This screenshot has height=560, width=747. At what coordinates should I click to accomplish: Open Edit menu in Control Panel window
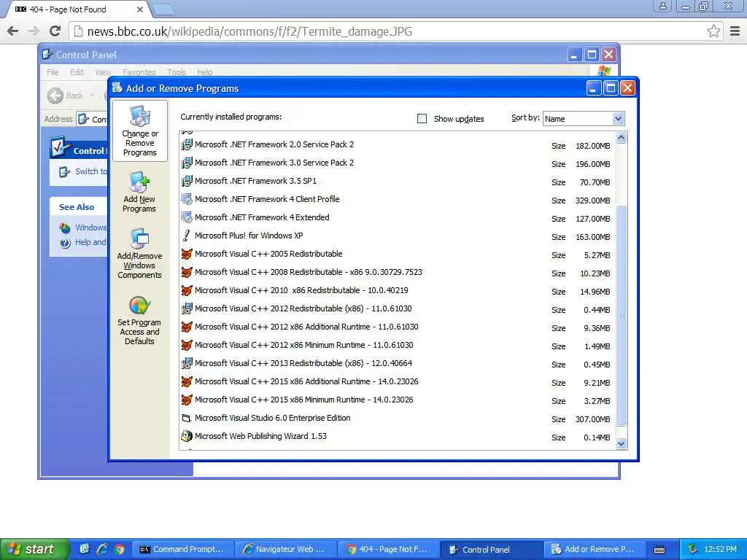pyautogui.click(x=77, y=72)
